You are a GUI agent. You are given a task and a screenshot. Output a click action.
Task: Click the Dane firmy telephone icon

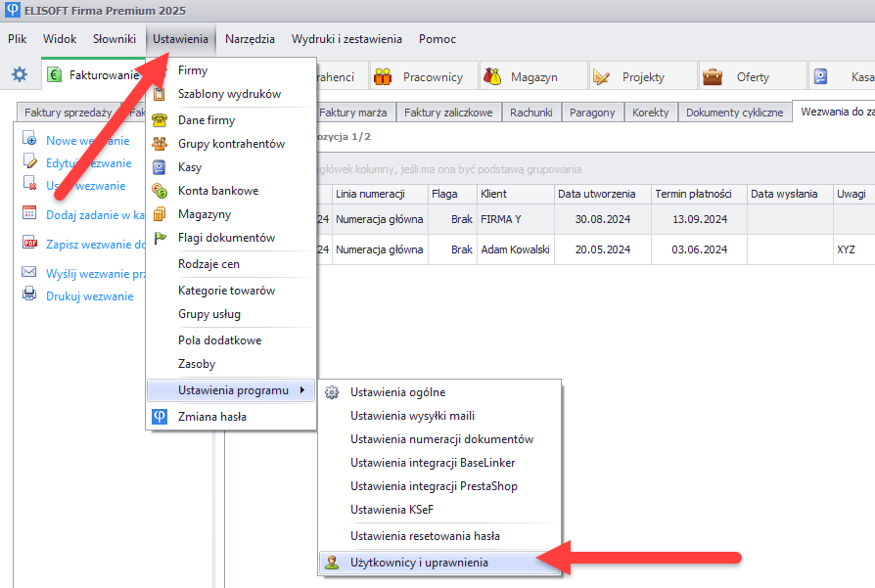pos(160,120)
